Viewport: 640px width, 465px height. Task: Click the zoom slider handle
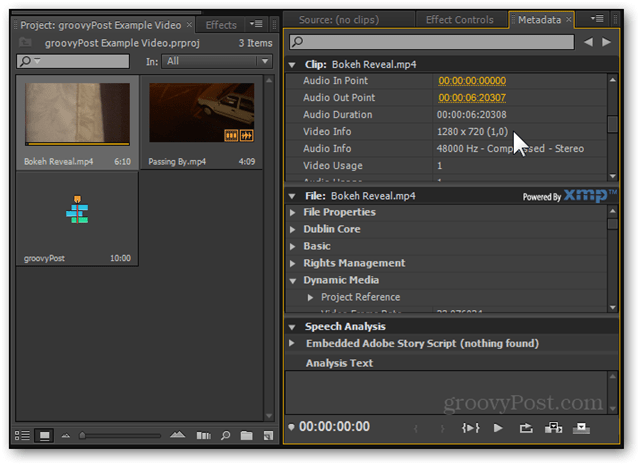82,435
